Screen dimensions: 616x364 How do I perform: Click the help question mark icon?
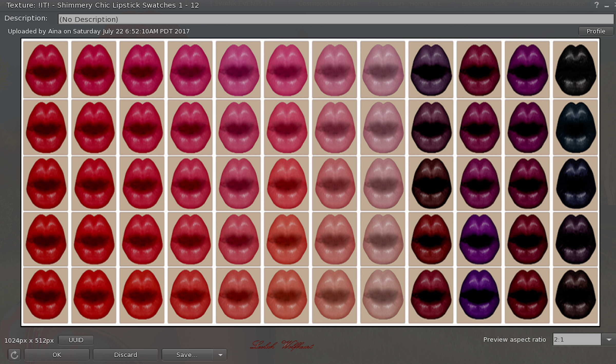[596, 5]
